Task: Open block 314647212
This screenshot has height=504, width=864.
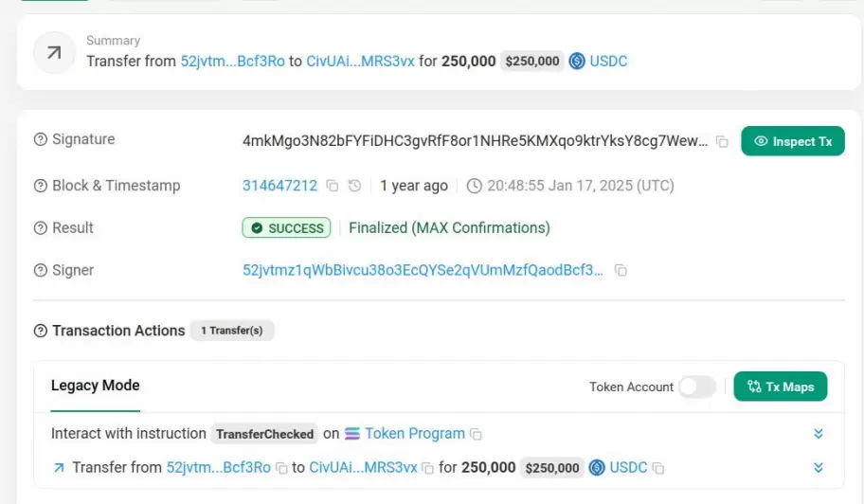Action: click(x=279, y=186)
